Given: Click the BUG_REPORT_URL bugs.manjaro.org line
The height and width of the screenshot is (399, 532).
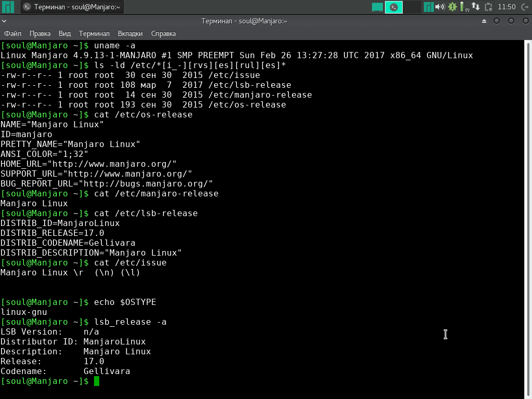Looking at the screenshot, I should tap(107, 183).
